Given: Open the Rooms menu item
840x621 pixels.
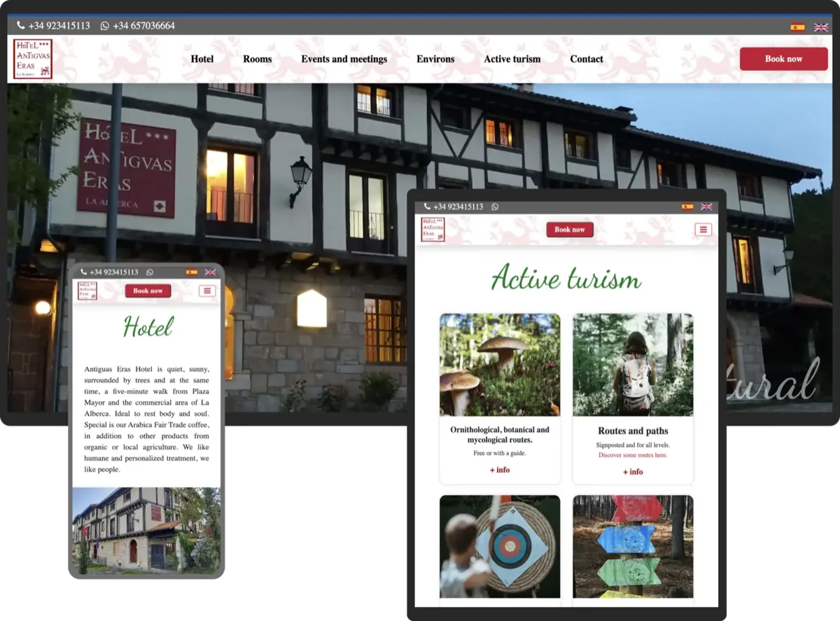Looking at the screenshot, I should click(x=257, y=59).
